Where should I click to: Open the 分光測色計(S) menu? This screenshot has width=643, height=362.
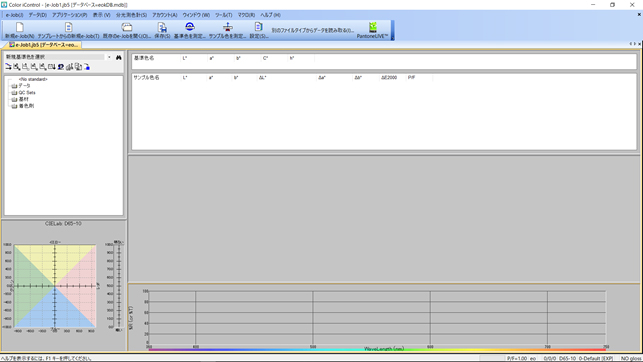(131, 15)
